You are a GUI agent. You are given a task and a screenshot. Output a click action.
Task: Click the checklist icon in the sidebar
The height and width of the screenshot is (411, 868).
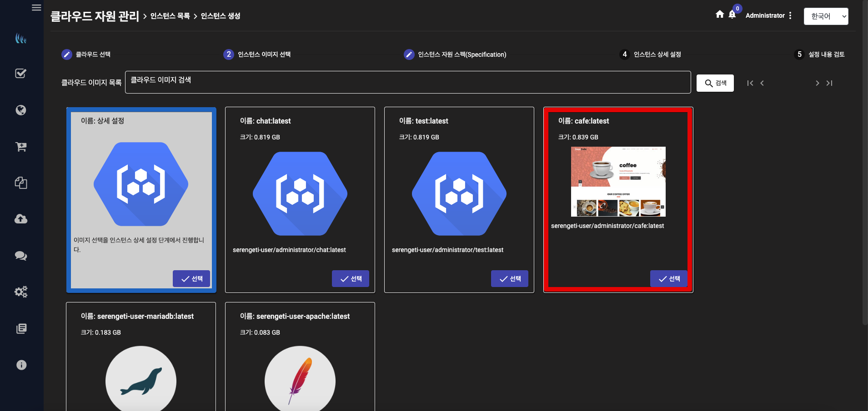tap(21, 74)
